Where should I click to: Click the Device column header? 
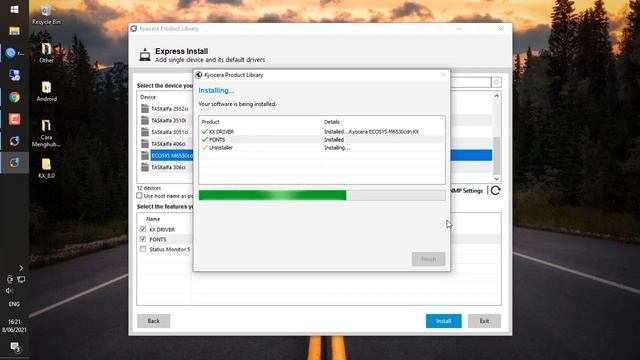[148, 97]
